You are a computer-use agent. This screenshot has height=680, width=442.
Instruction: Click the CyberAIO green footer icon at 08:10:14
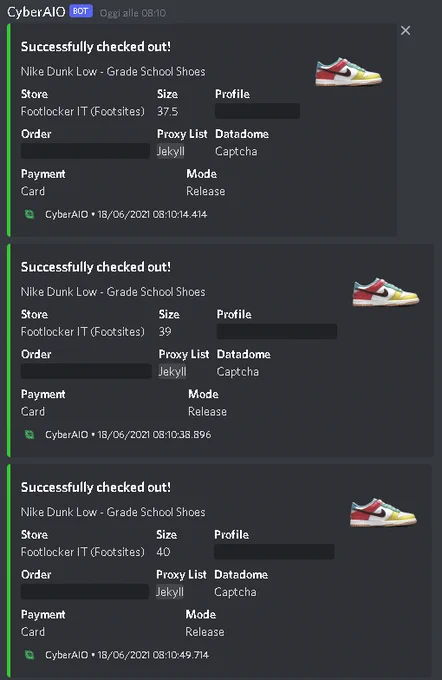pos(29,214)
